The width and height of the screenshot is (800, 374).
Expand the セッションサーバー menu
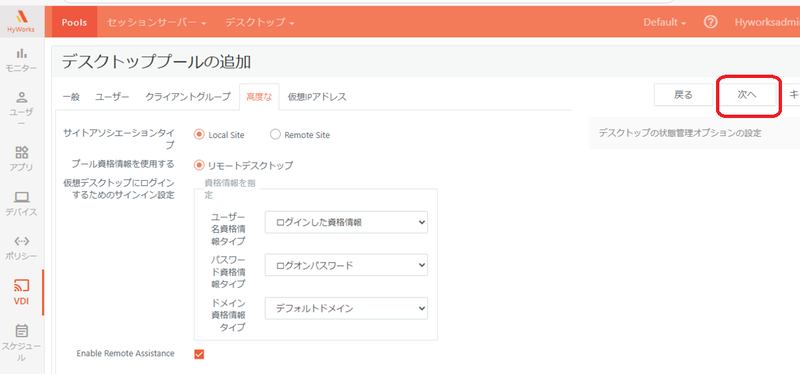click(157, 22)
